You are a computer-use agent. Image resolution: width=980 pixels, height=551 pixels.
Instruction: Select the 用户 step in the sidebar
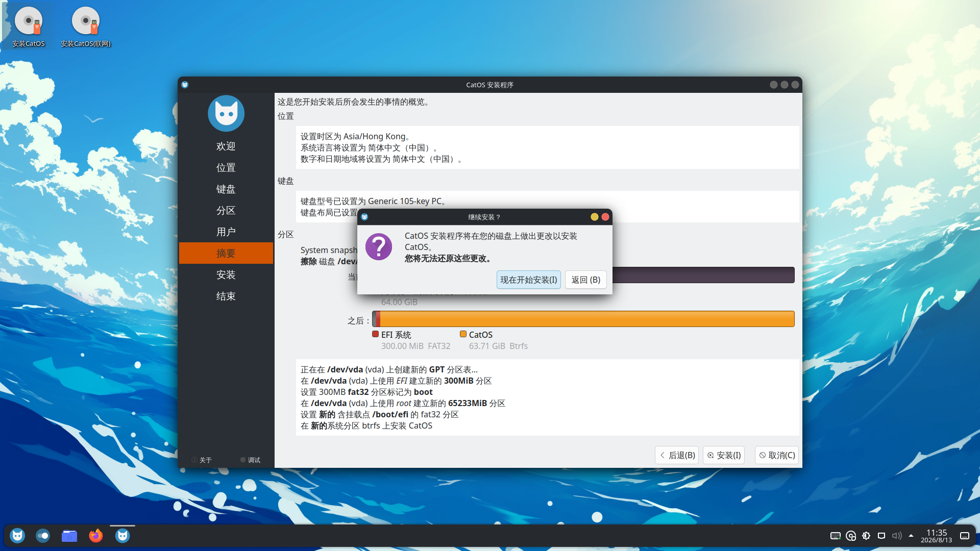pyautogui.click(x=226, y=232)
